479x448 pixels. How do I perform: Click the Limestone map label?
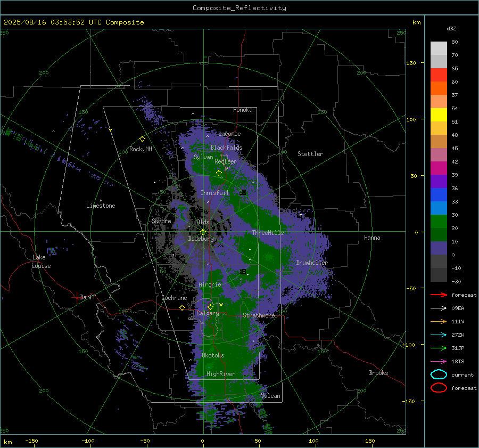point(101,206)
